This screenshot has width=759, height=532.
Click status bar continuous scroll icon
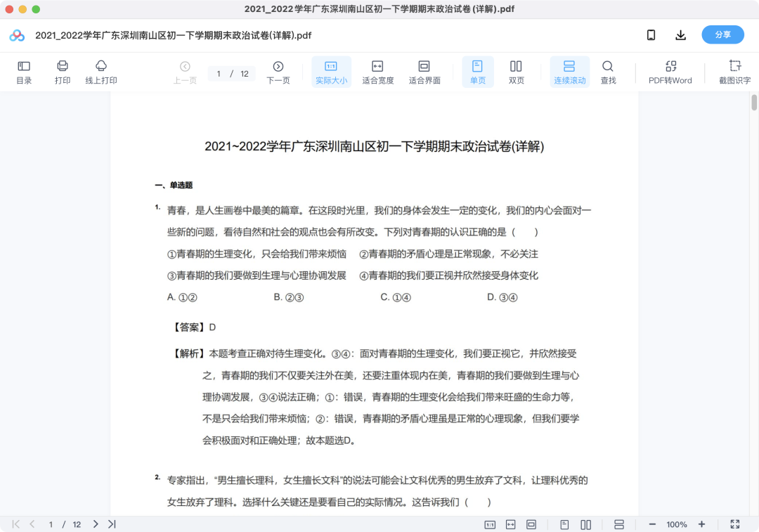click(619, 525)
